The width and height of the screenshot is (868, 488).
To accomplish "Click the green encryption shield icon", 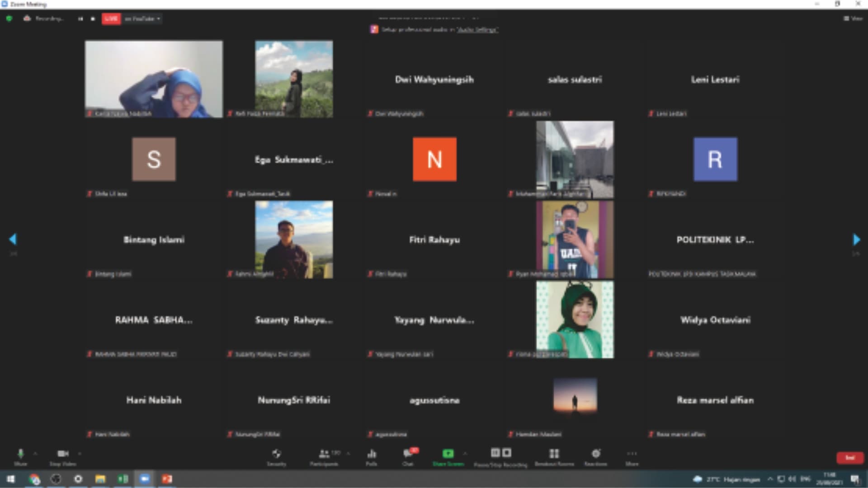I will (9, 19).
